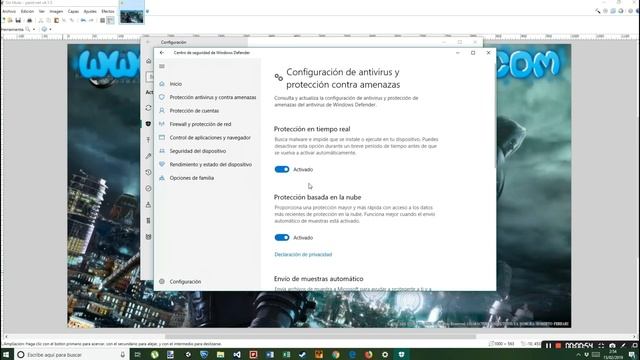
Task: Turn off Protección basada en la nube toggle
Action: tap(282, 238)
